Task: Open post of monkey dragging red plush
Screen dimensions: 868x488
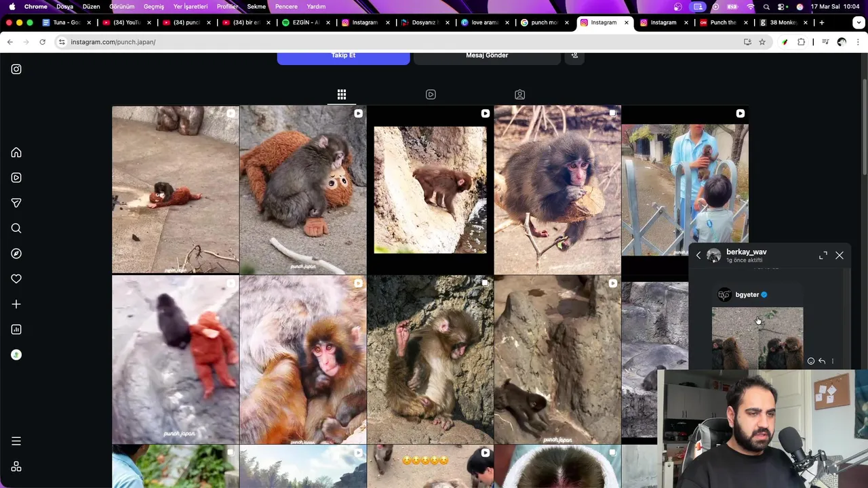Action: (176, 359)
